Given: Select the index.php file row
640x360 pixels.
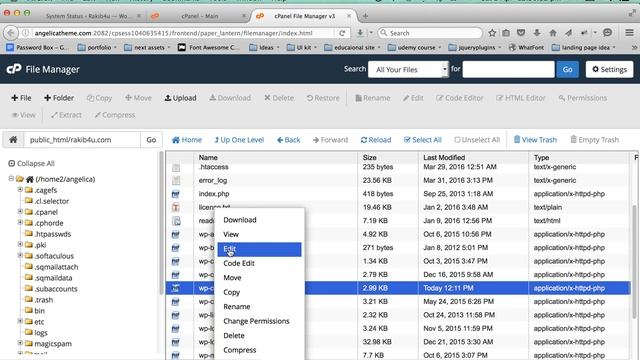Looking at the screenshot, I should point(398,194).
